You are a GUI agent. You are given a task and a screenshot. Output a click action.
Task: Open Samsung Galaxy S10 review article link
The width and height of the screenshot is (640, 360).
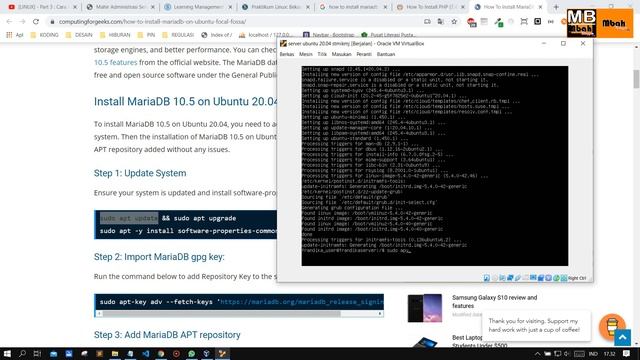[x=494, y=302]
